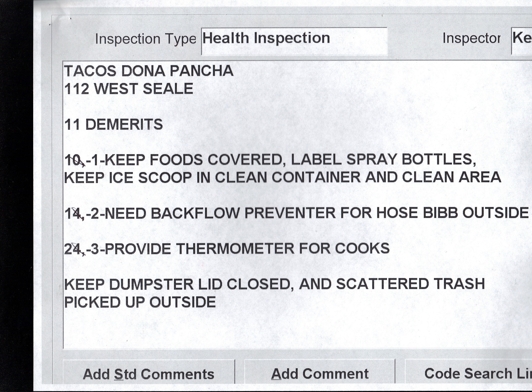
Task: Click the Add Std Comments button
Action: tap(148, 373)
